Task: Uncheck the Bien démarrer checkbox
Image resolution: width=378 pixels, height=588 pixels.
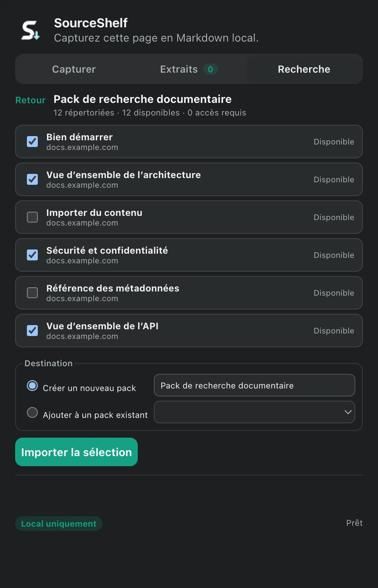Action: click(32, 142)
